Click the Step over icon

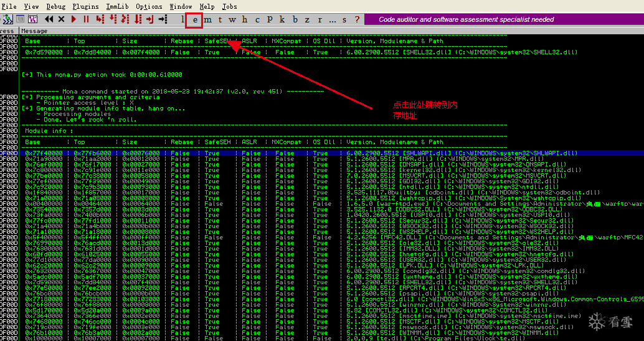pyautogui.click(x=112, y=19)
